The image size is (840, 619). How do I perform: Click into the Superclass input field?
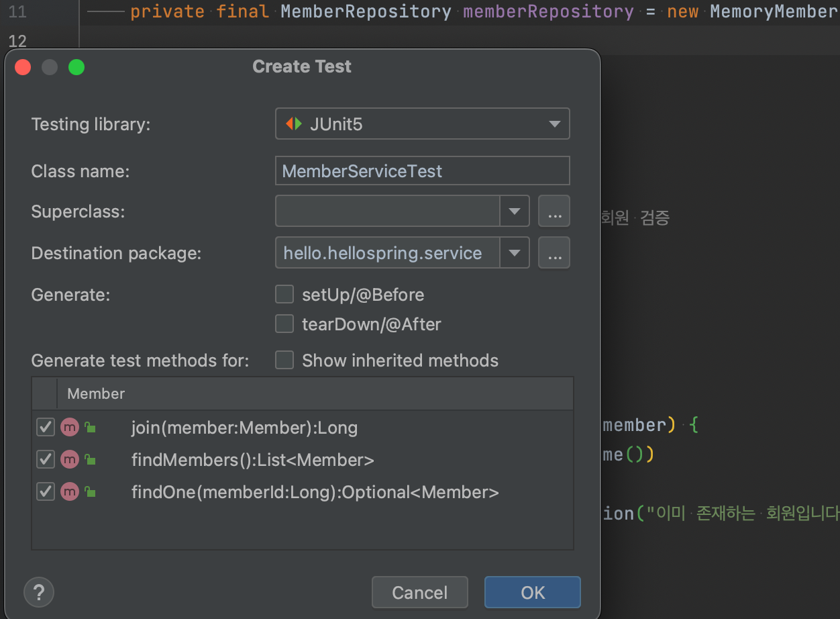point(388,211)
